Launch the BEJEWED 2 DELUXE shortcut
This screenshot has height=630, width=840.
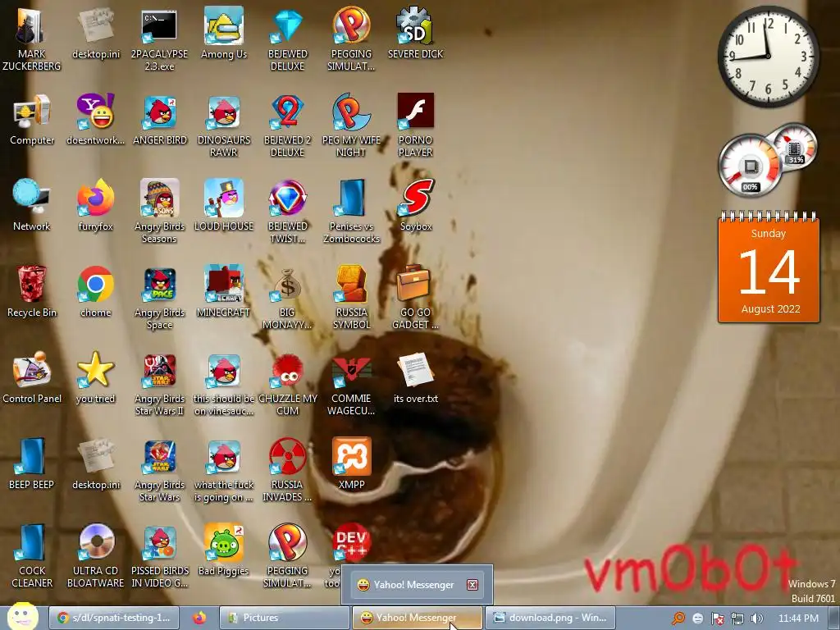pos(288,126)
